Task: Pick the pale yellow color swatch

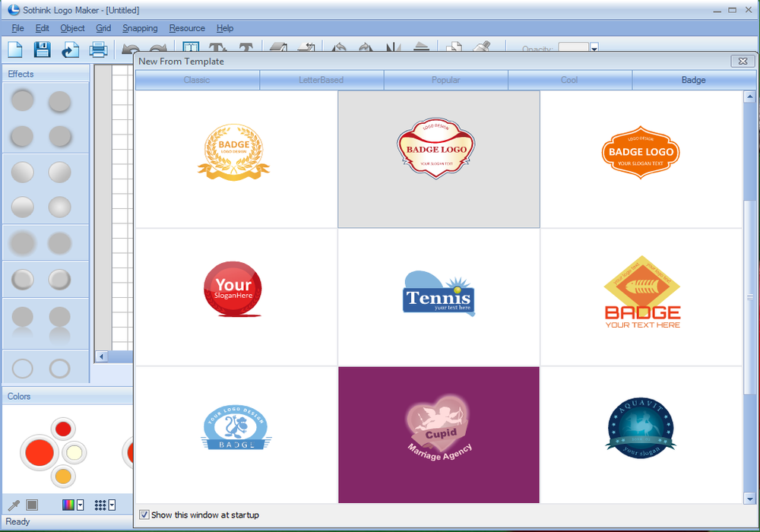Action: 74,453
